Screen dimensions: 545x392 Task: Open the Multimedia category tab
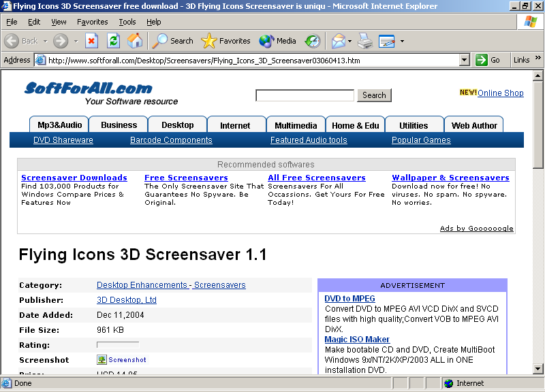tap(296, 125)
